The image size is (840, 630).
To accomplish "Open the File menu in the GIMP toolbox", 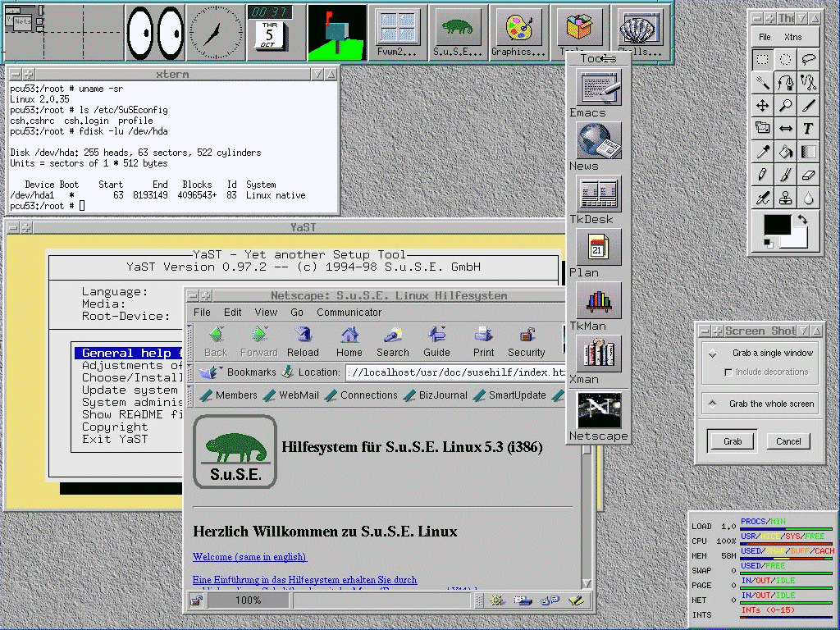I will coord(765,37).
